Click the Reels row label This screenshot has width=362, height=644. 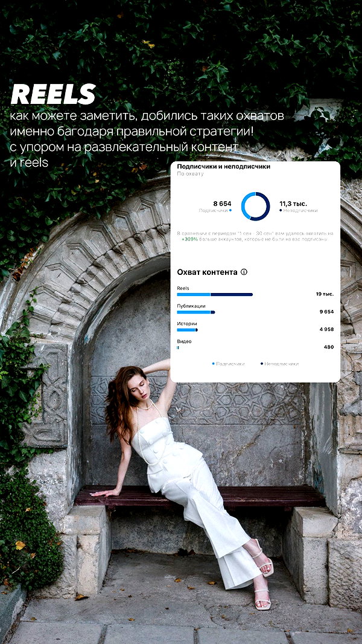click(x=183, y=288)
